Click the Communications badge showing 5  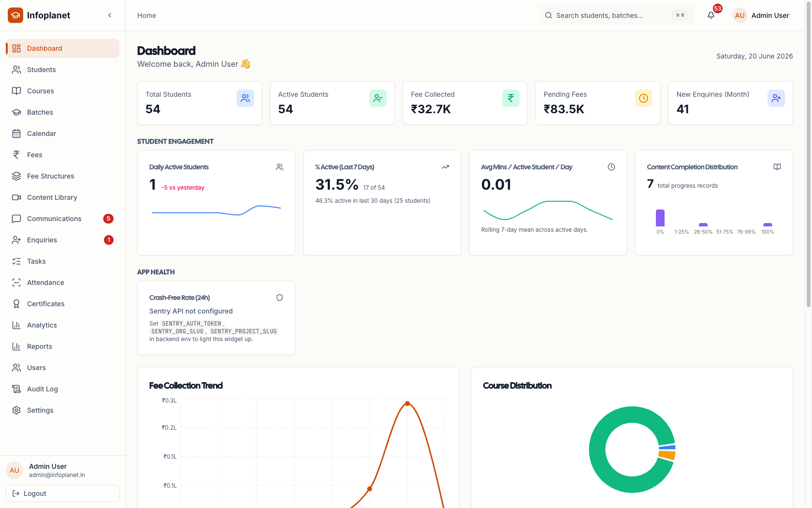(x=109, y=219)
